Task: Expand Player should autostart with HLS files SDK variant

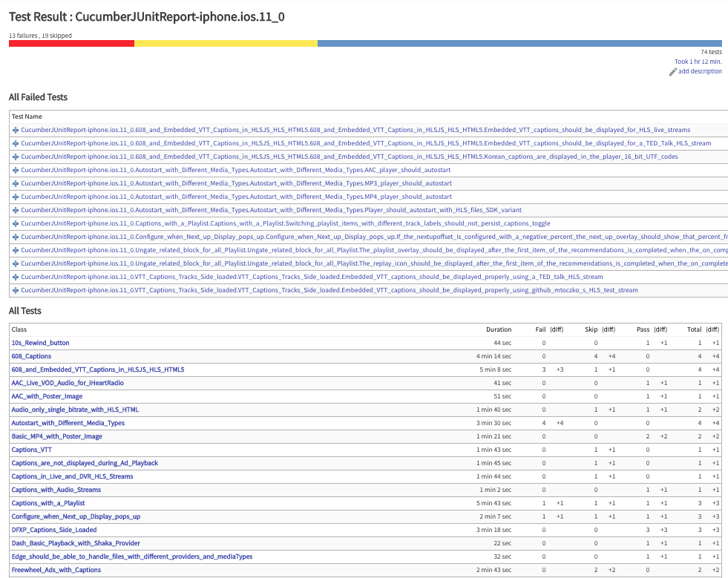Action: pyautogui.click(x=16, y=210)
